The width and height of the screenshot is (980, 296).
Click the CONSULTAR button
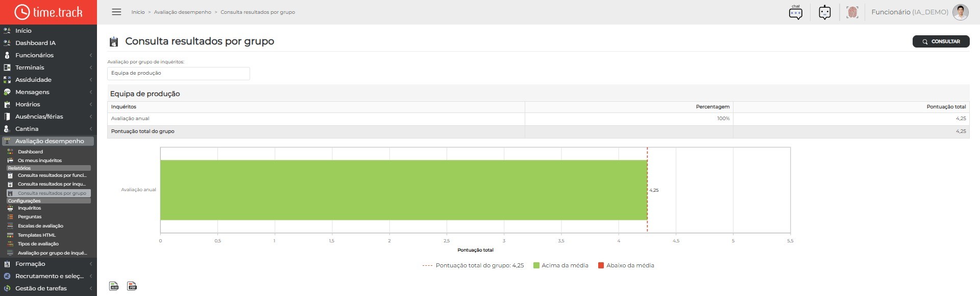click(941, 41)
